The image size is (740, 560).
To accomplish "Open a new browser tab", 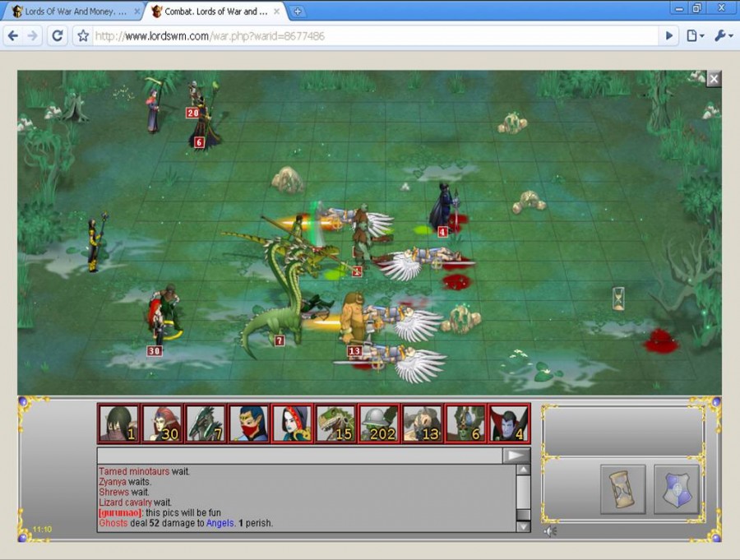I will click(298, 12).
